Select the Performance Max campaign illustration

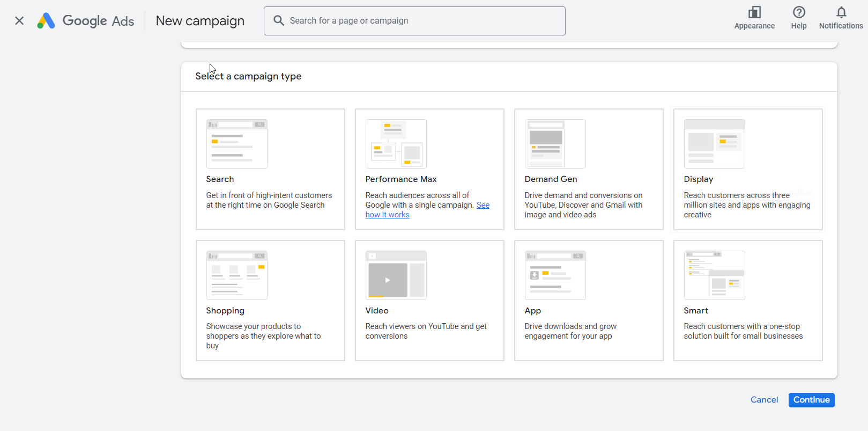coord(396,144)
